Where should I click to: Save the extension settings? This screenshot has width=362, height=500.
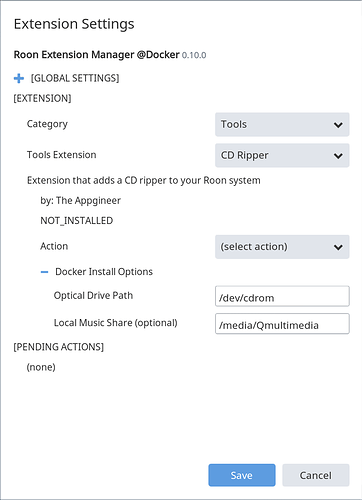pos(242,475)
